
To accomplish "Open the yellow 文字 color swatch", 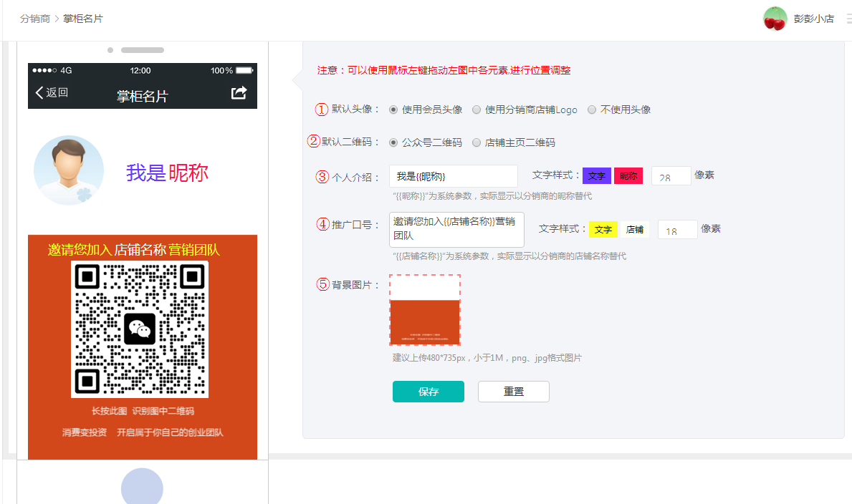I will coord(603,230).
